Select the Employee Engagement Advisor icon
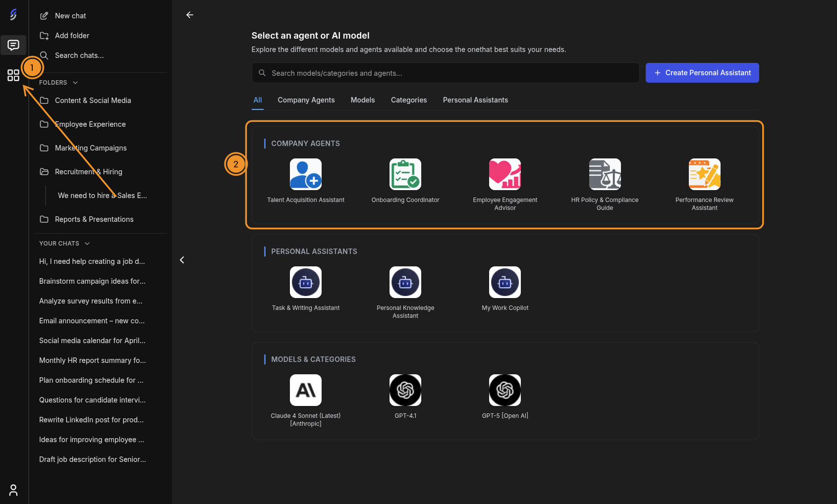The width and height of the screenshot is (837, 504). pos(504,174)
